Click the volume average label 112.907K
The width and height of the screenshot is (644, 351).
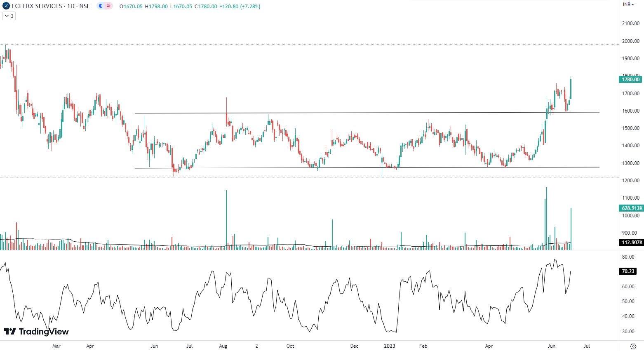tap(631, 243)
